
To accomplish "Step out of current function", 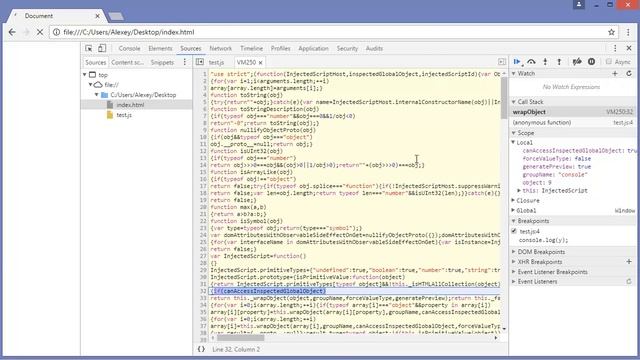I will 559,62.
